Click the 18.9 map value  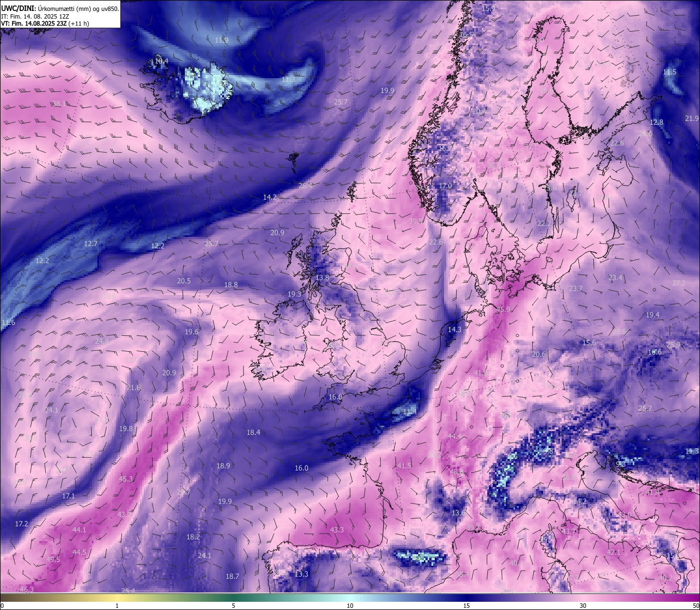tap(223, 466)
